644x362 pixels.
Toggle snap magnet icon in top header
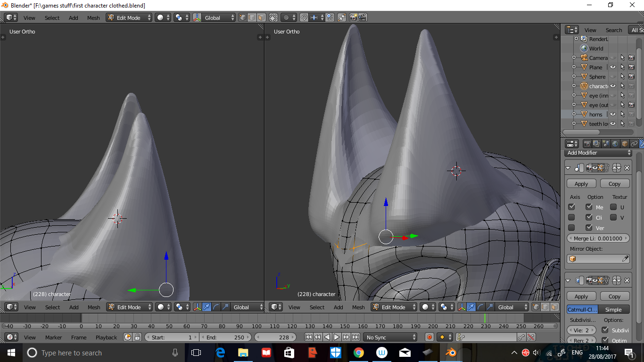(304, 17)
